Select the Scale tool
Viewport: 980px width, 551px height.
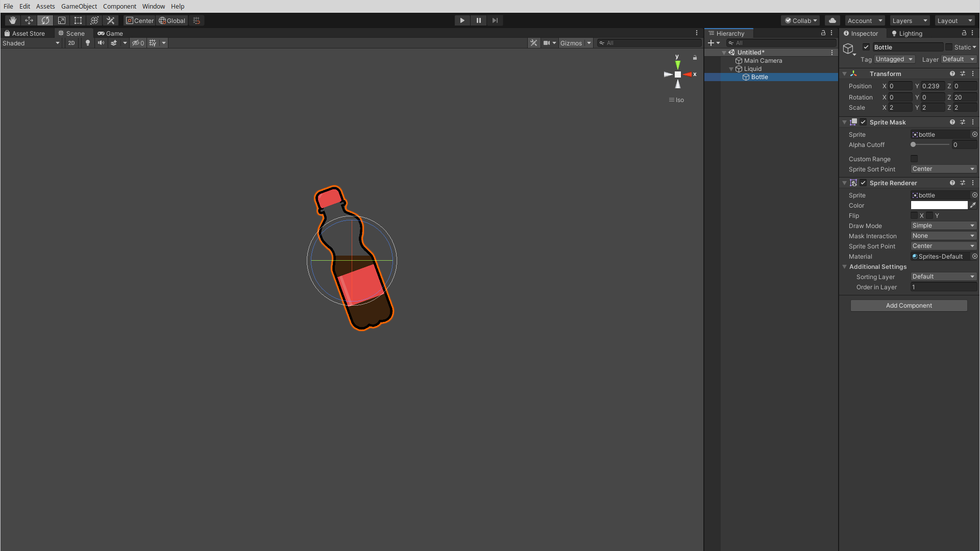[x=62, y=20]
